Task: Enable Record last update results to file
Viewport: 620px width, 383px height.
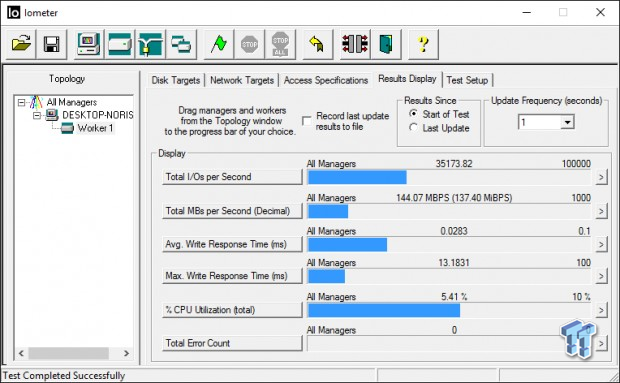Action: click(x=306, y=121)
